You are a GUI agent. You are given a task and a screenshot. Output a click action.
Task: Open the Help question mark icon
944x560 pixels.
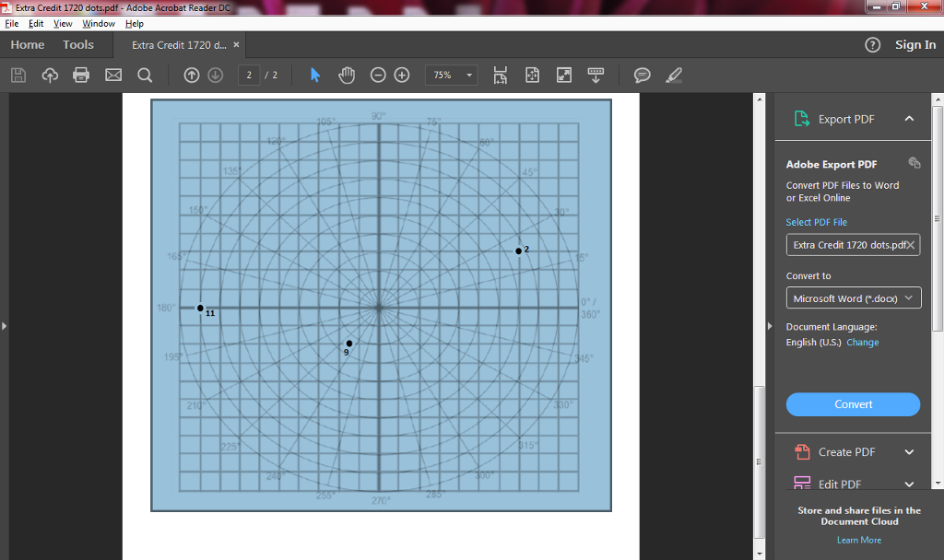[x=872, y=45]
